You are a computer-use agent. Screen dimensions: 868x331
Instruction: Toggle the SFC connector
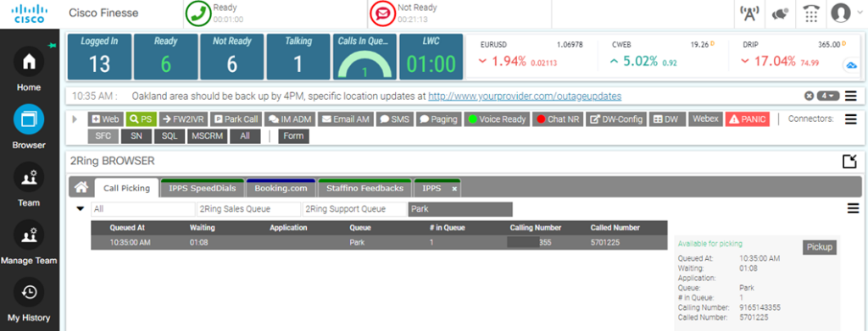[x=103, y=136]
